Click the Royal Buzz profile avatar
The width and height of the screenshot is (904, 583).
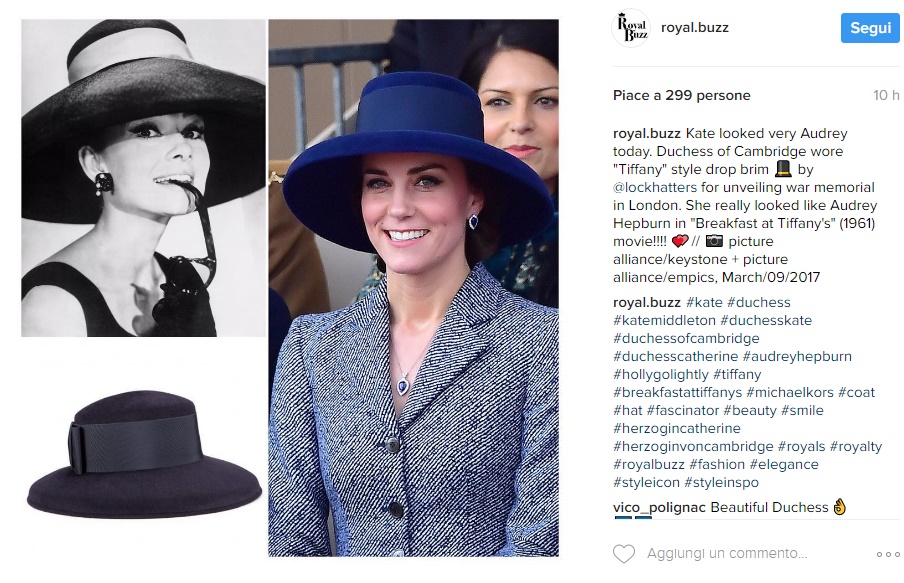pyautogui.click(x=631, y=28)
